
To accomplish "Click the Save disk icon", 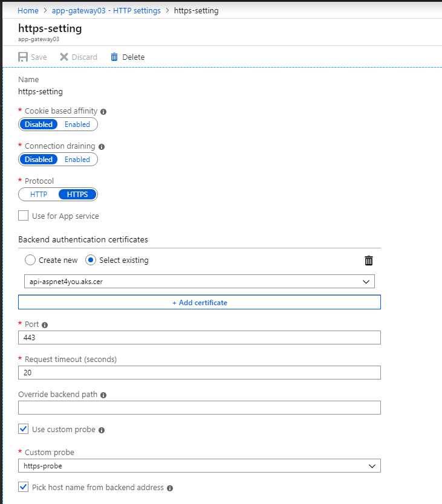I will 23,57.
